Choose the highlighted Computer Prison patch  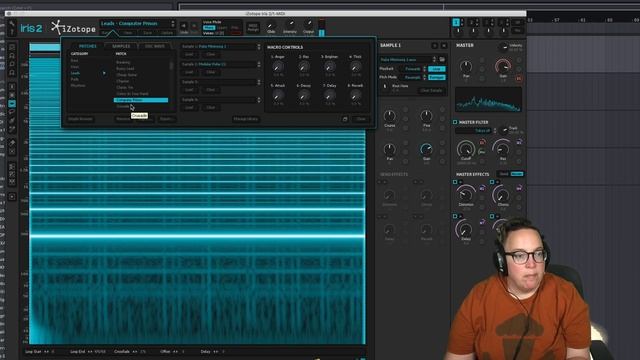click(x=141, y=100)
